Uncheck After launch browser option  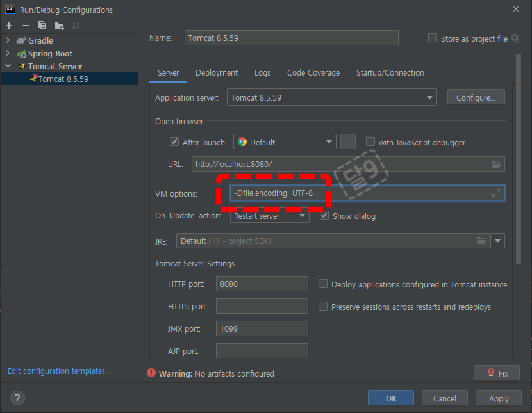pyautogui.click(x=174, y=142)
